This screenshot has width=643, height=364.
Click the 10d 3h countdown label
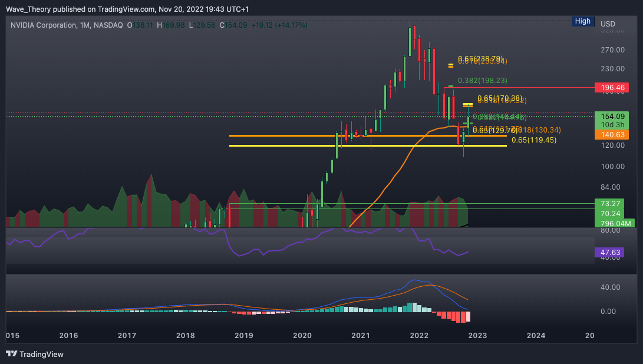[611, 125]
